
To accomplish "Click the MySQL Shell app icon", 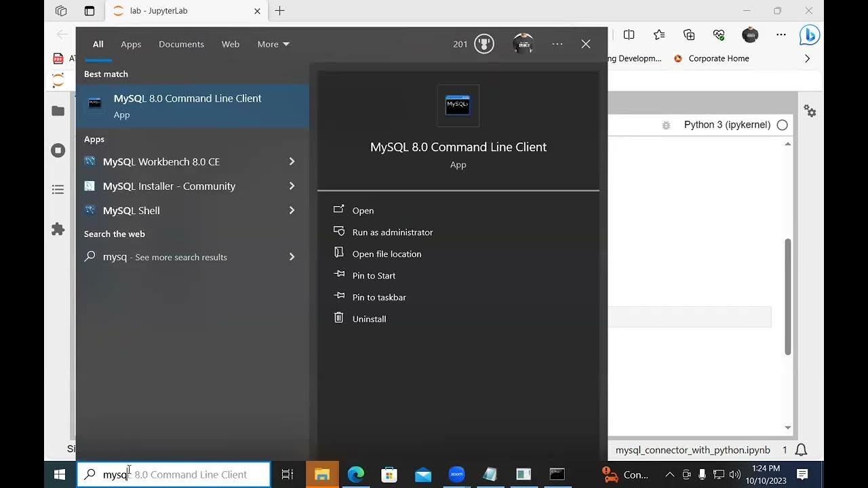I will (90, 210).
